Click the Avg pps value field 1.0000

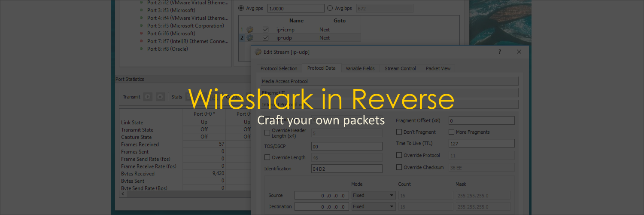point(296,8)
